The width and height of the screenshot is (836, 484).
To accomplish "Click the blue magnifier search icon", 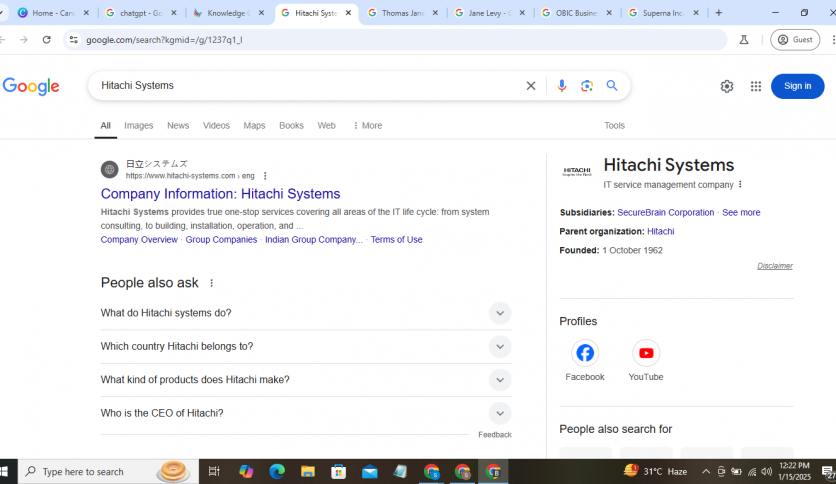I will tap(612, 86).
